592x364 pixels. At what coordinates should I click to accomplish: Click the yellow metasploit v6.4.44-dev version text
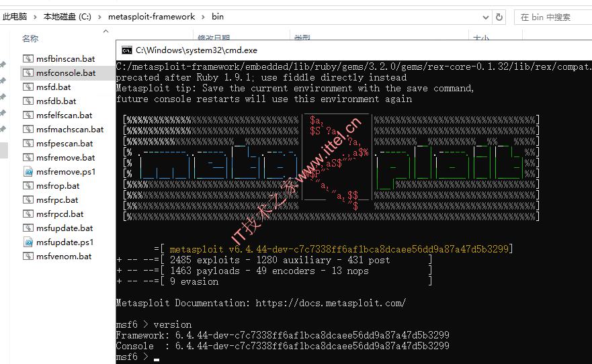[x=339, y=249]
